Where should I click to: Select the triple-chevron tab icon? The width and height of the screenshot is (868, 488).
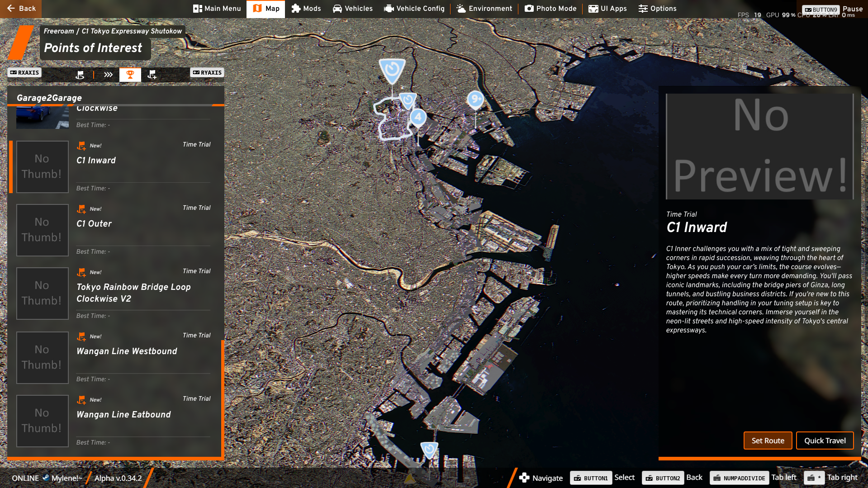(108, 75)
